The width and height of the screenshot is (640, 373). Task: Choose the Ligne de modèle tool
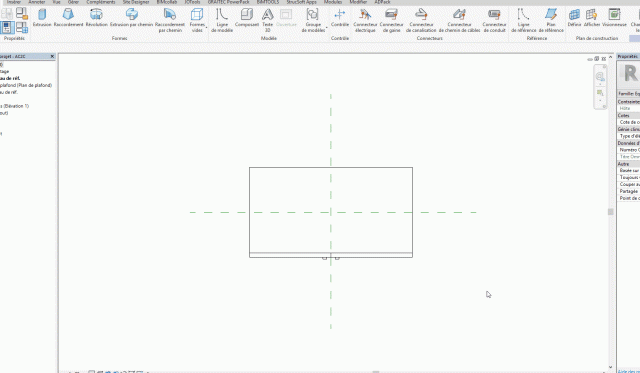pos(222,20)
